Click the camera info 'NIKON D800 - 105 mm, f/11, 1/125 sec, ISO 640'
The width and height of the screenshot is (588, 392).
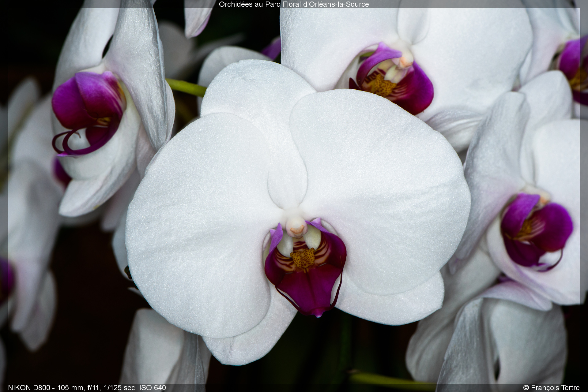[87, 388]
